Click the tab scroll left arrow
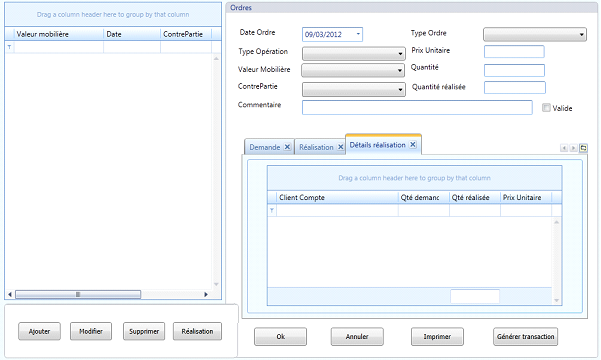This screenshot has height=360, width=601. tap(564, 148)
